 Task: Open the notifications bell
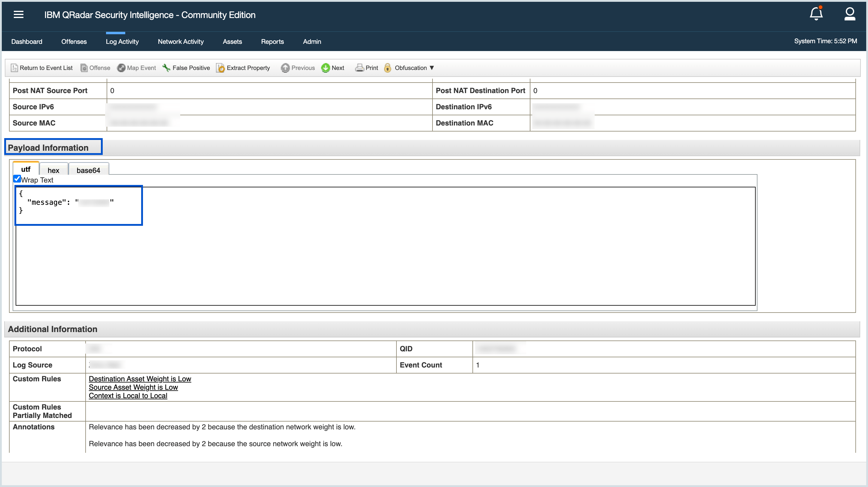coord(816,14)
